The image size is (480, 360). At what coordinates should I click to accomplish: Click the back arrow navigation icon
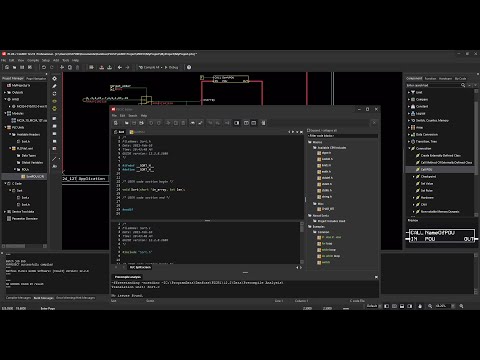(119, 67)
